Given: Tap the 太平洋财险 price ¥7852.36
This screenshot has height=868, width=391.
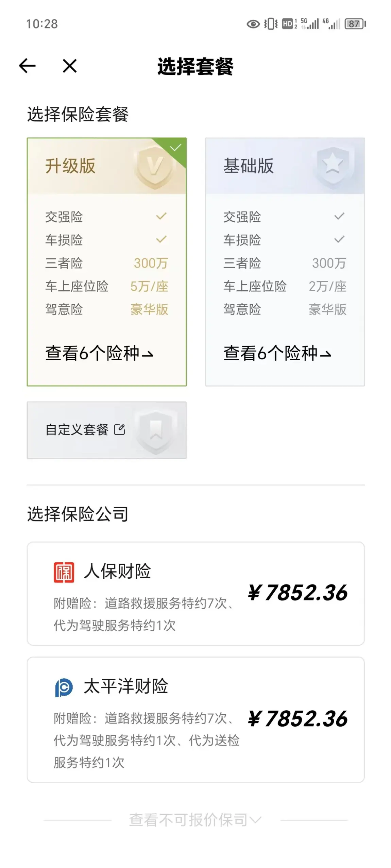Looking at the screenshot, I should (x=298, y=719).
